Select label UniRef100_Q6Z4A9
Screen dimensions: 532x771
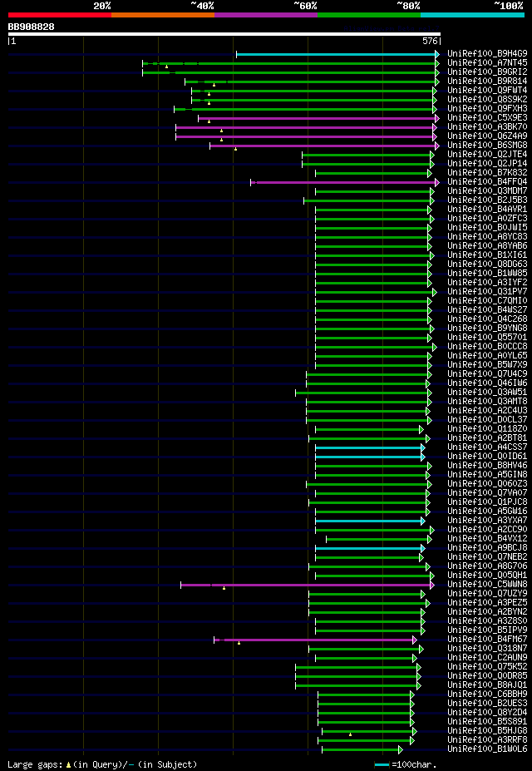(488, 136)
